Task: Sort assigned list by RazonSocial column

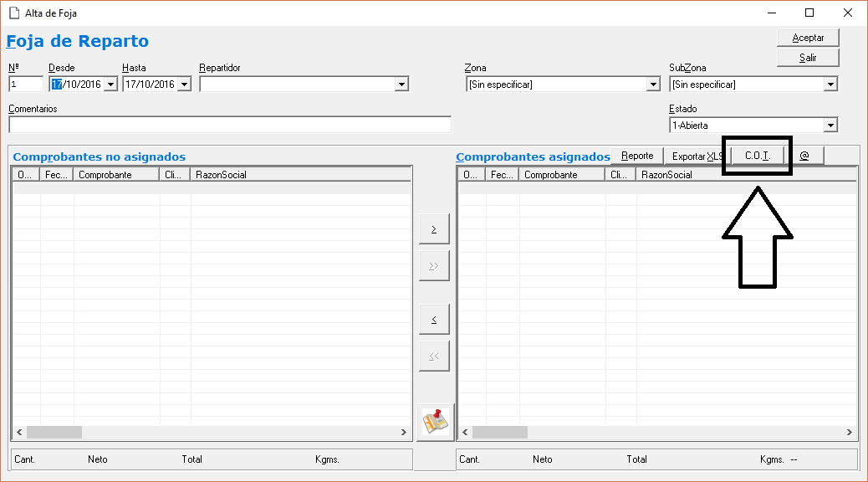Action: click(744, 175)
